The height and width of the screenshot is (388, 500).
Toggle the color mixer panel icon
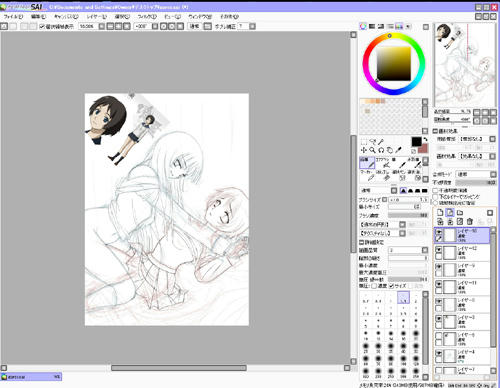[x=390, y=26]
